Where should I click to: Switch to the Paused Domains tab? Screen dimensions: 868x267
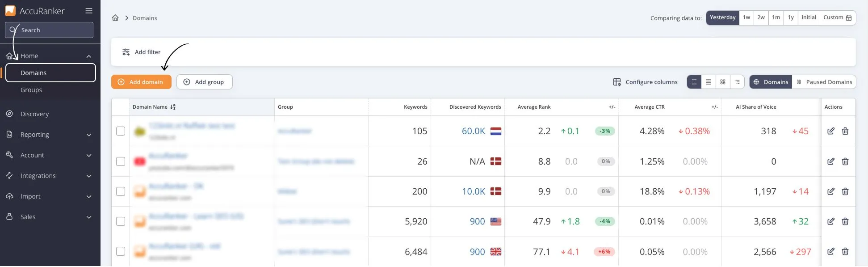824,82
